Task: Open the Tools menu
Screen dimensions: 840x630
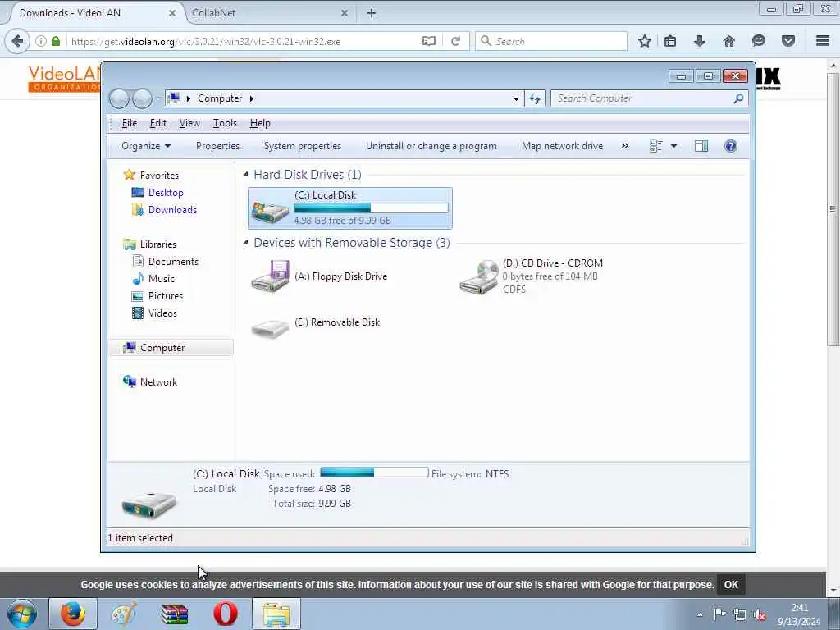Action: (225, 123)
